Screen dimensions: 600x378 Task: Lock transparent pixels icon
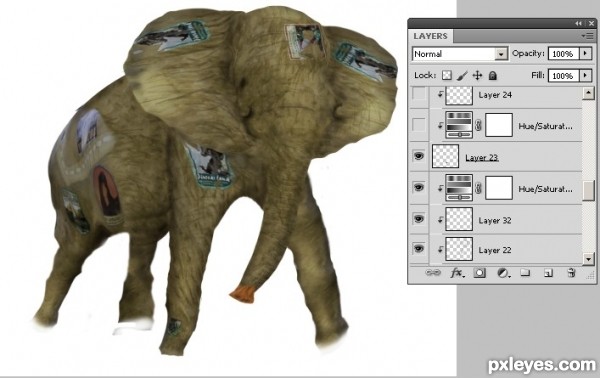pyautogui.click(x=447, y=75)
